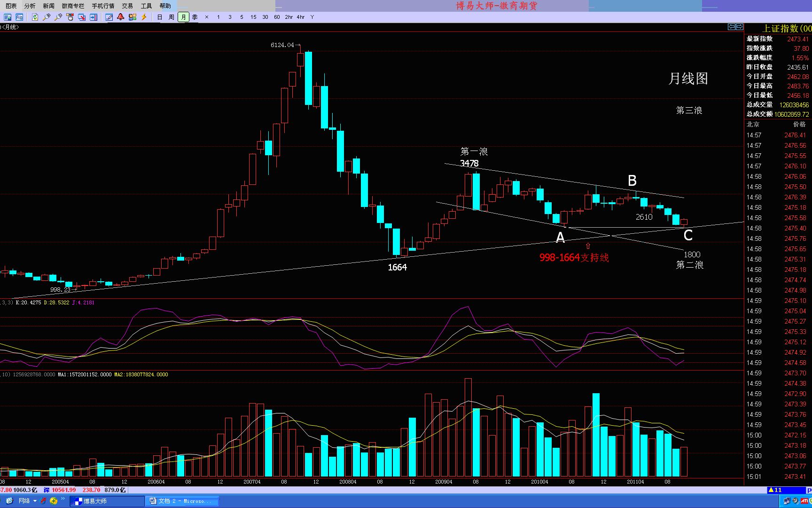This screenshot has height=508, width=812.
Task: Switch to quarterly (季) chart period
Action: pos(195,17)
